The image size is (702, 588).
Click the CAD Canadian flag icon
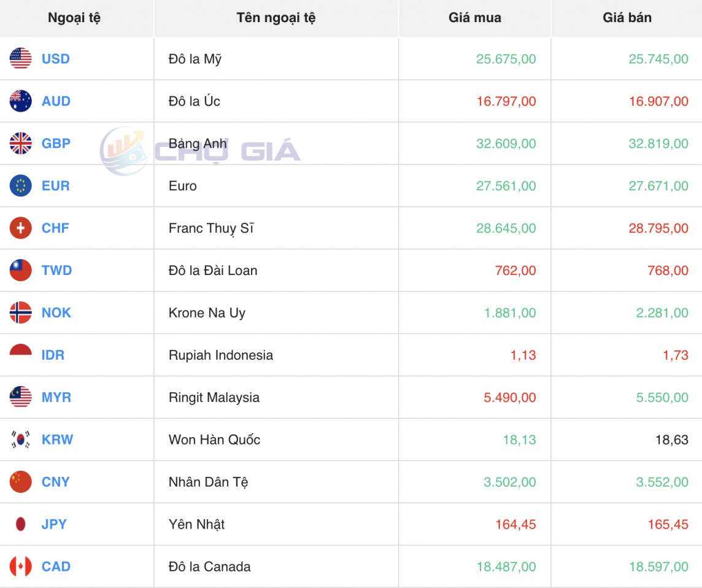pyautogui.click(x=20, y=567)
